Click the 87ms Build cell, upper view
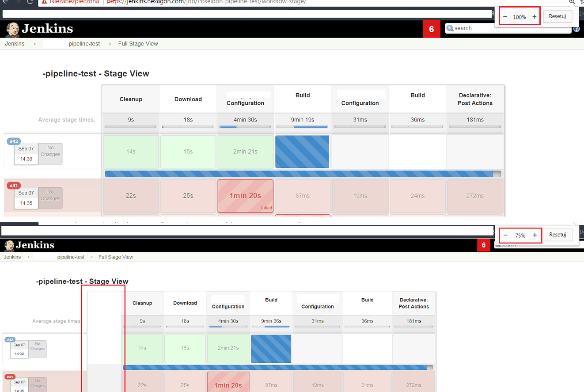 303,195
